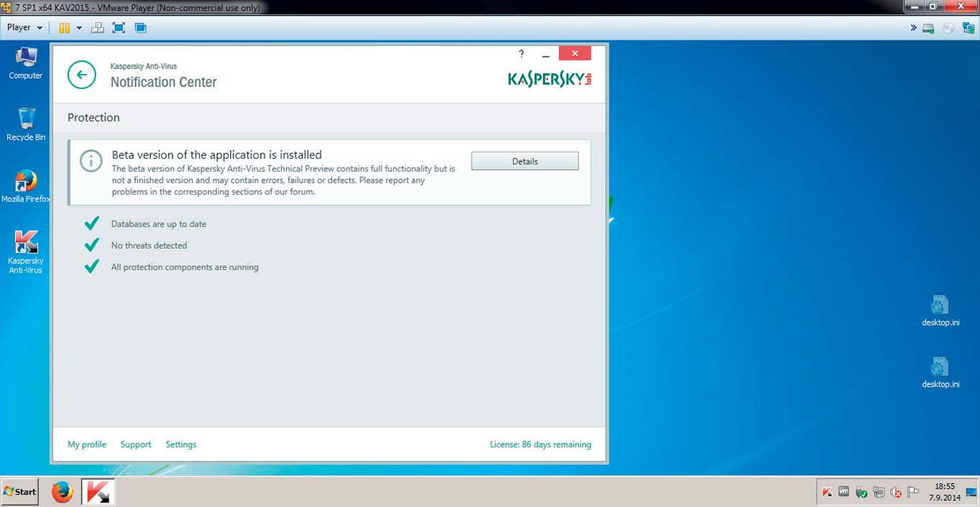Select the upper desktop.ini file icon
The height and width of the screenshot is (507, 980).
coord(940,311)
